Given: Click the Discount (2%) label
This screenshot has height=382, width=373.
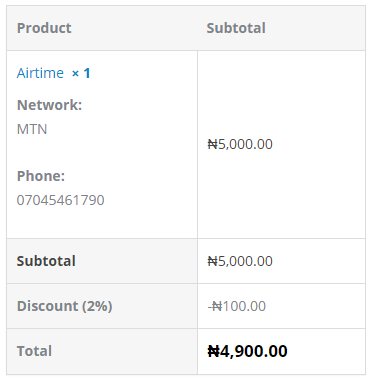Looking at the screenshot, I should (64, 306).
